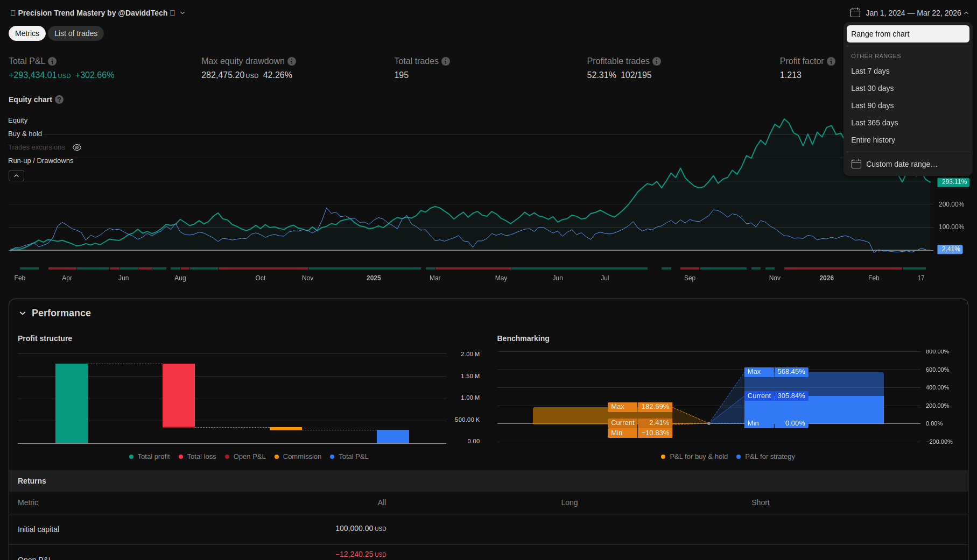Select Last 30 days range
This screenshot has height=560, width=977.
point(872,88)
